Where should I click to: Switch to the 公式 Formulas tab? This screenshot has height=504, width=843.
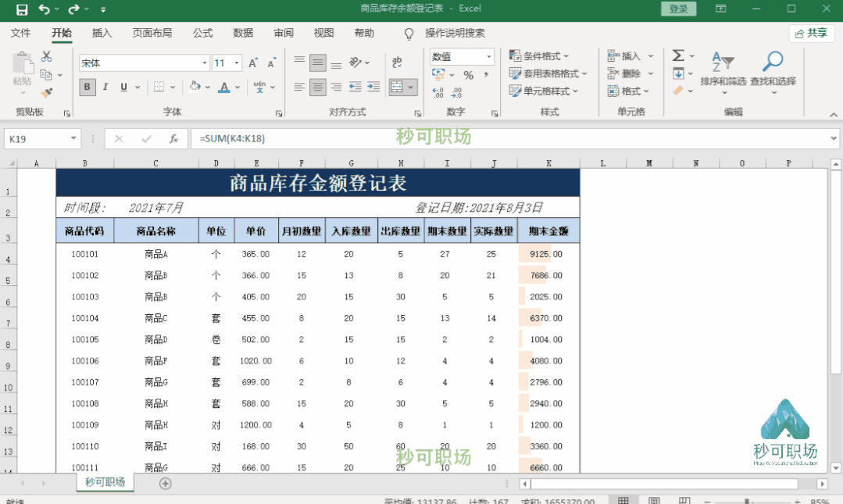202,34
